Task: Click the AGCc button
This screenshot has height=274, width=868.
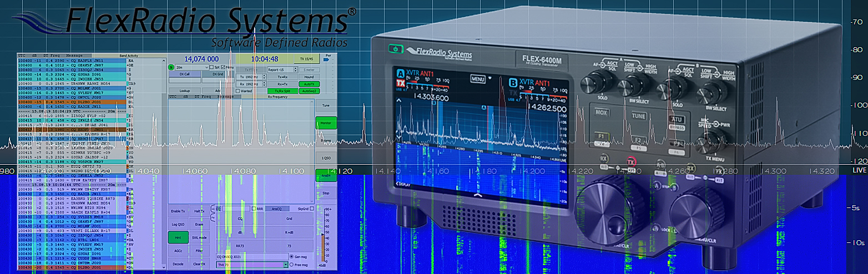Action: pos(178,251)
